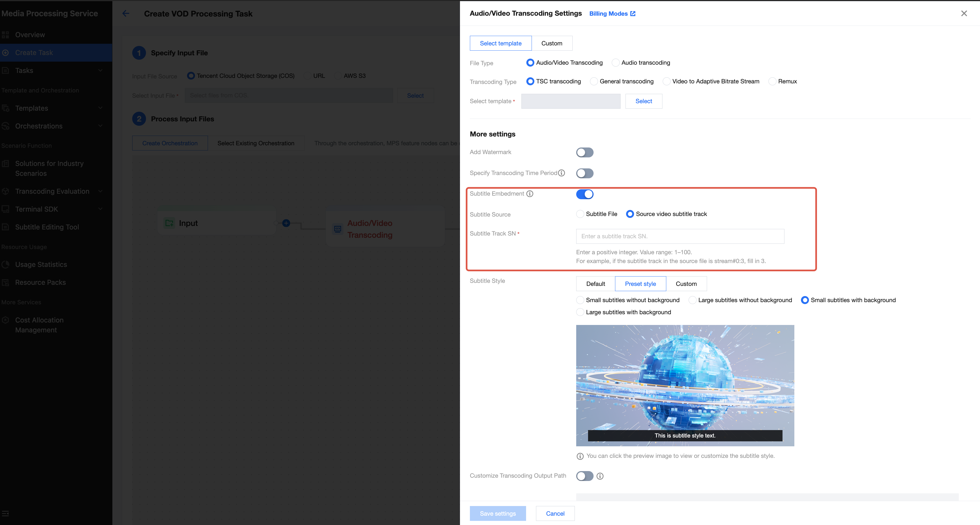Click the Subtitle Embedment info icon

pyautogui.click(x=530, y=193)
